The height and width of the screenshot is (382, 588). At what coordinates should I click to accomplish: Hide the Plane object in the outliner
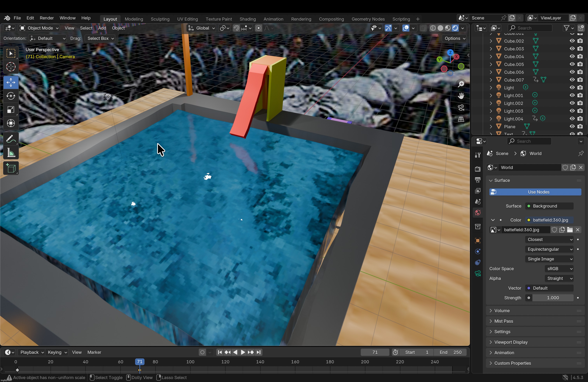pyautogui.click(x=572, y=126)
